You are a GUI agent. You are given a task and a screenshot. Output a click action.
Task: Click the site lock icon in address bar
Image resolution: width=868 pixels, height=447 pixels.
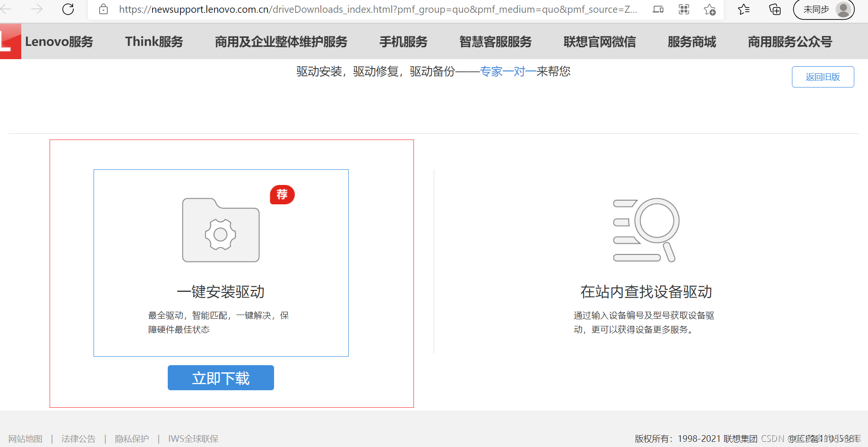point(103,9)
